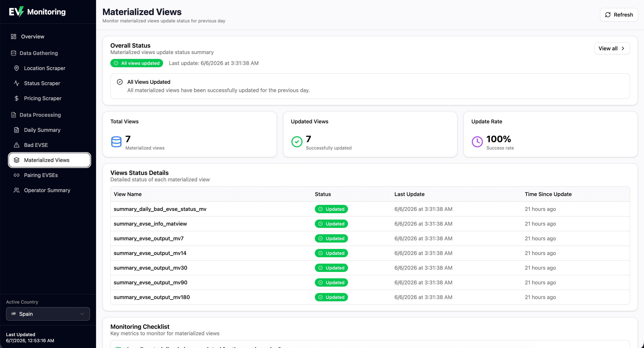Screen dimensions: 644x348
Task: Click check icon in summary_evse_output_mv180 Updated badge
Action: click(320, 297)
